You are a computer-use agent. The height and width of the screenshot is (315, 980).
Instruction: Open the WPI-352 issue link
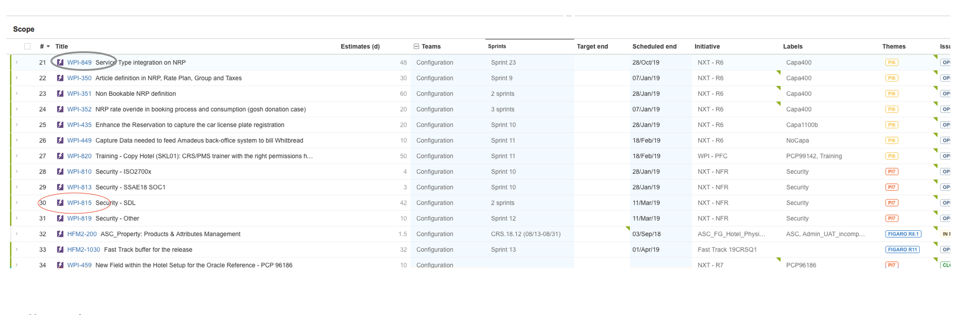point(79,109)
